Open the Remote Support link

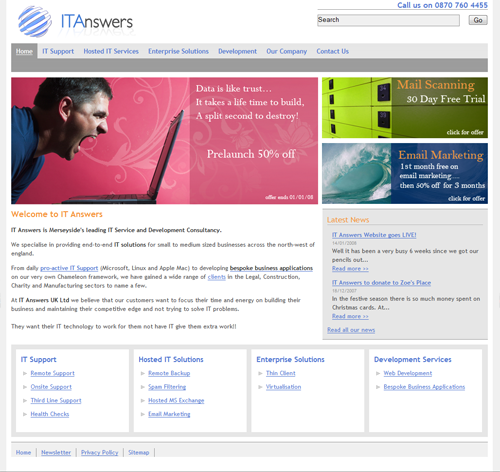[53, 373]
